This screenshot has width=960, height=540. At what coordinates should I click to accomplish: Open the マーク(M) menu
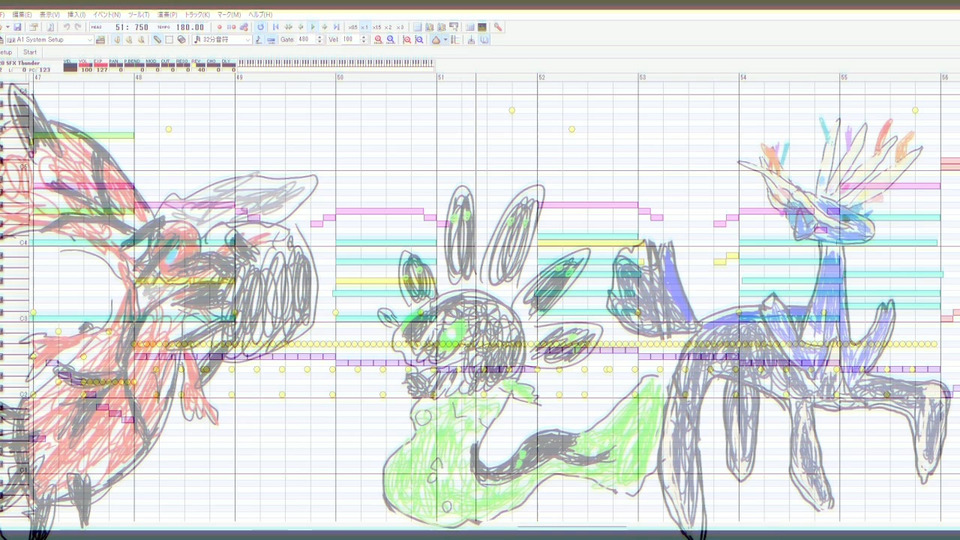click(x=229, y=15)
